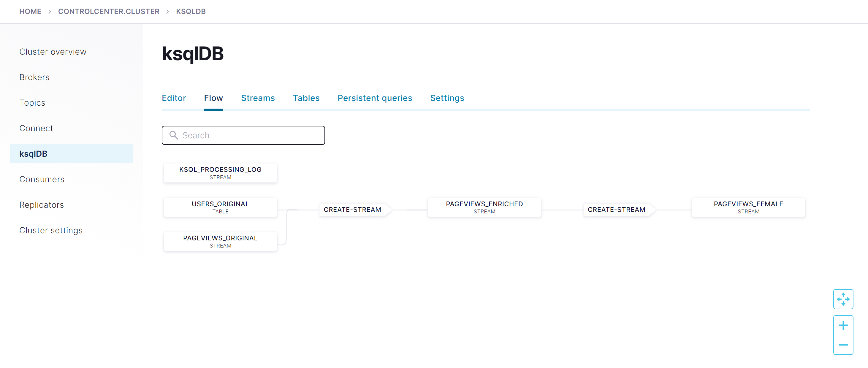Click the fit-to-view pan arrows icon
Viewport: 868px width, 368px height.
click(x=843, y=299)
